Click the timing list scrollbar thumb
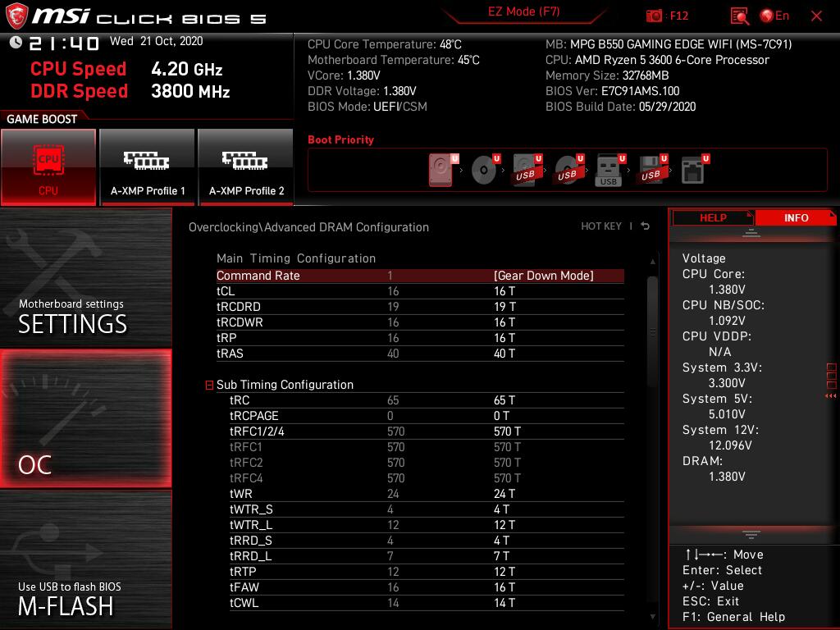This screenshot has width=840, height=630. (652, 331)
